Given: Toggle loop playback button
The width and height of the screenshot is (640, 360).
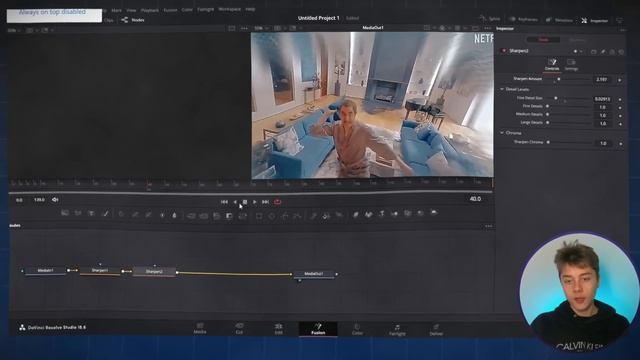Looking at the screenshot, I should (x=278, y=202).
